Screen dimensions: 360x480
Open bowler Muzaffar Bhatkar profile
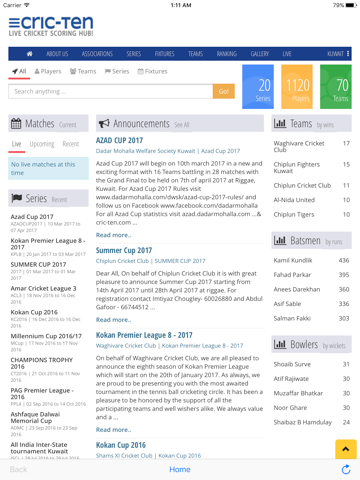298,393
